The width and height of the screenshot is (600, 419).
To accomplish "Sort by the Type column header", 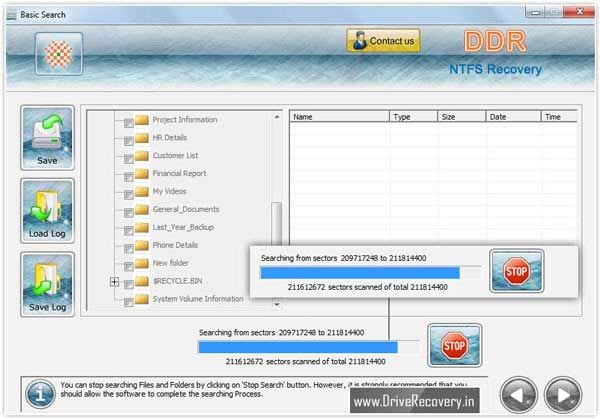I will (x=414, y=117).
